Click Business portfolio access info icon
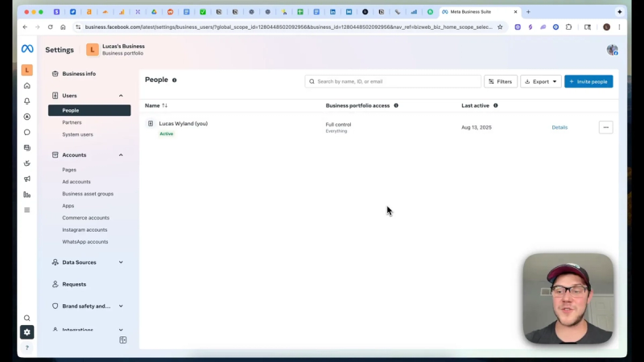The image size is (644, 362). click(396, 105)
